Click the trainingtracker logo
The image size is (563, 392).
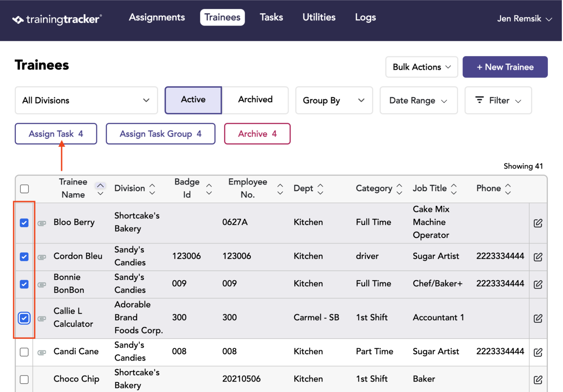(x=57, y=19)
